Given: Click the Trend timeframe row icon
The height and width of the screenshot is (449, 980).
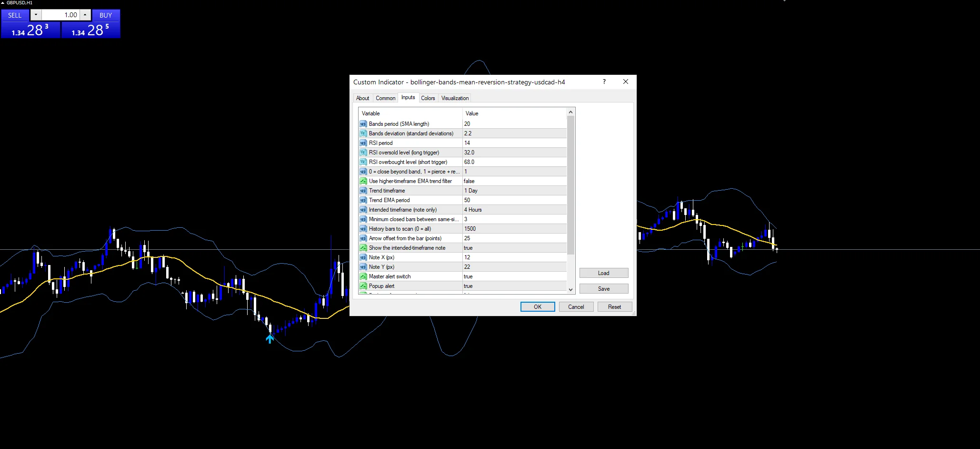Looking at the screenshot, I should [363, 191].
